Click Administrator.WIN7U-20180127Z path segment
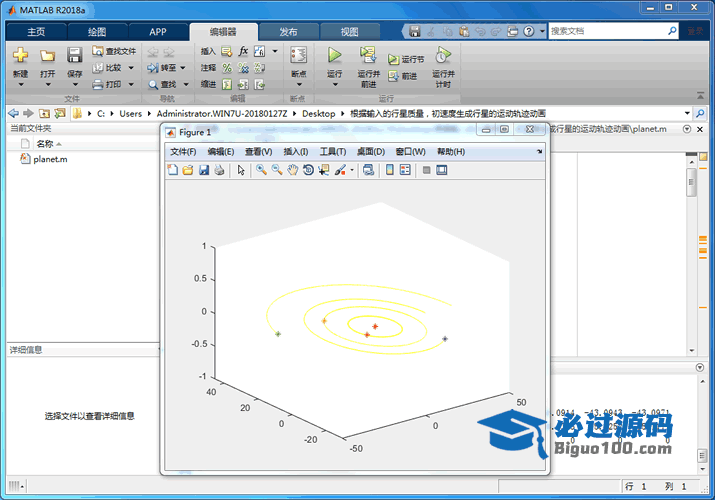The height and width of the screenshot is (500, 715). click(x=222, y=113)
